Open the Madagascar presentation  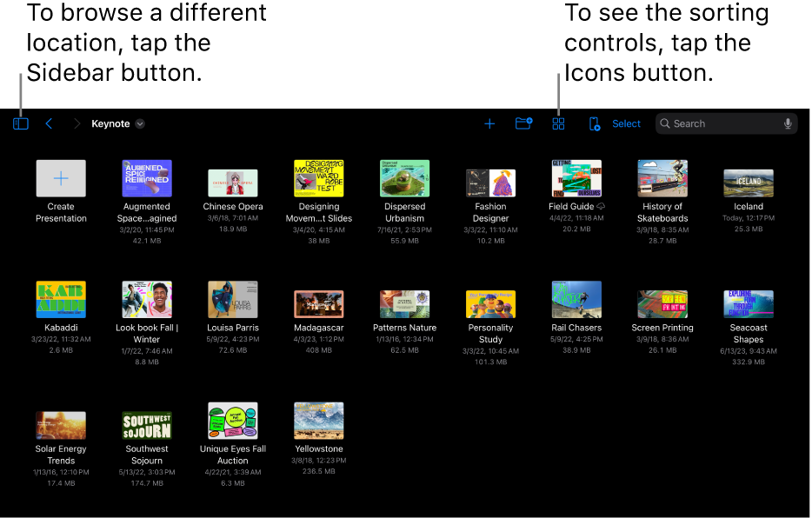319,304
